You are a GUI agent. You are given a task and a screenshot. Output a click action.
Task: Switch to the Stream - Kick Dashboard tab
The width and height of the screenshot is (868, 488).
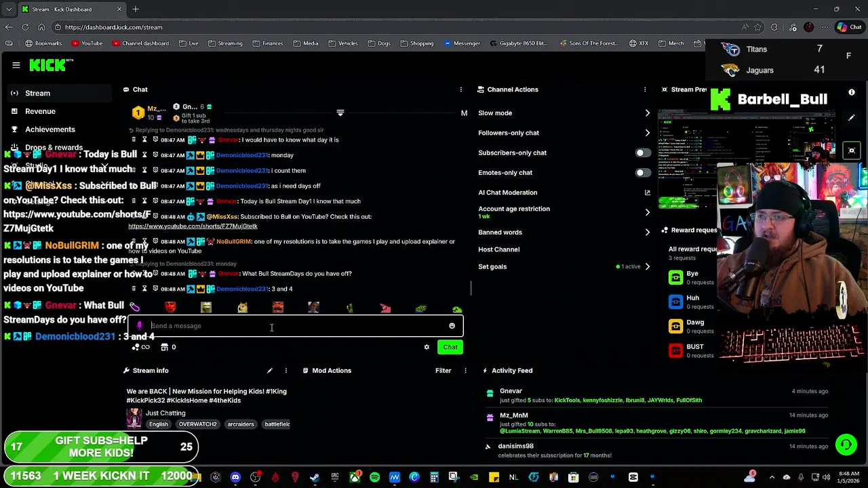coord(71,9)
